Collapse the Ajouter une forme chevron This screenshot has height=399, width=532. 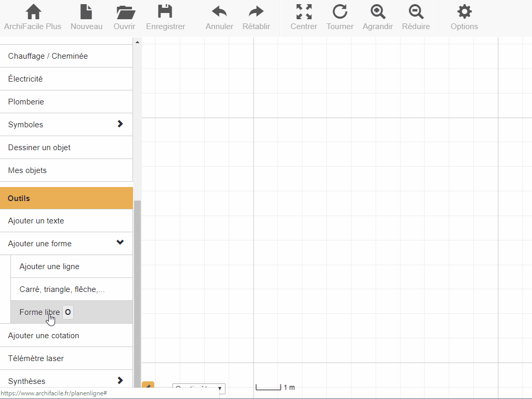[x=120, y=243]
